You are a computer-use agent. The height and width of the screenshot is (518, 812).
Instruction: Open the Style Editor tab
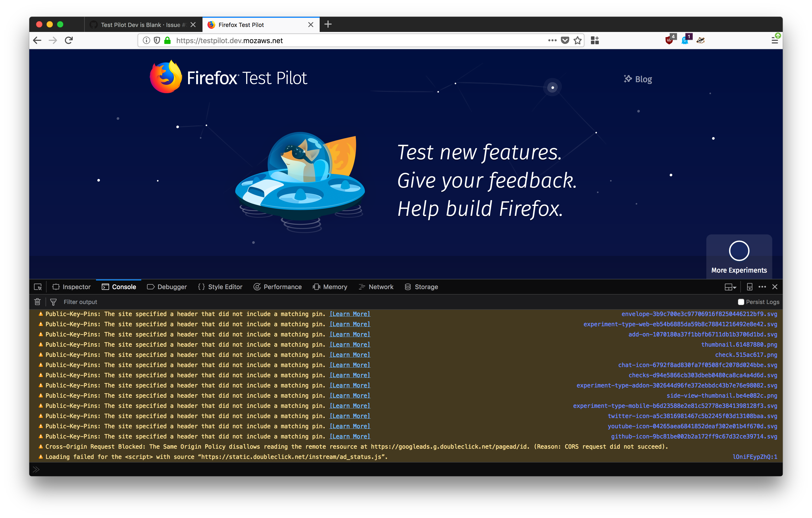click(x=220, y=287)
